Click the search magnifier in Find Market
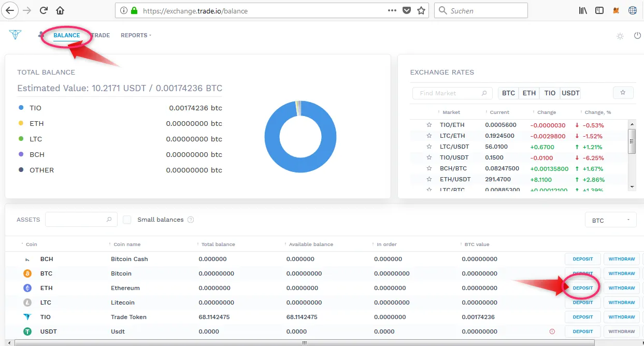The height and width of the screenshot is (346, 644). [x=484, y=93]
